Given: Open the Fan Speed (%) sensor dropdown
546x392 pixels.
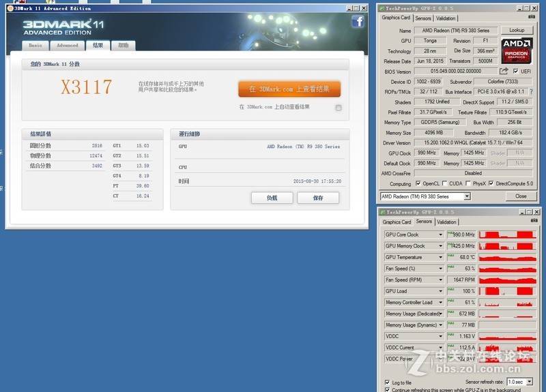Looking at the screenshot, I should tap(440, 269).
